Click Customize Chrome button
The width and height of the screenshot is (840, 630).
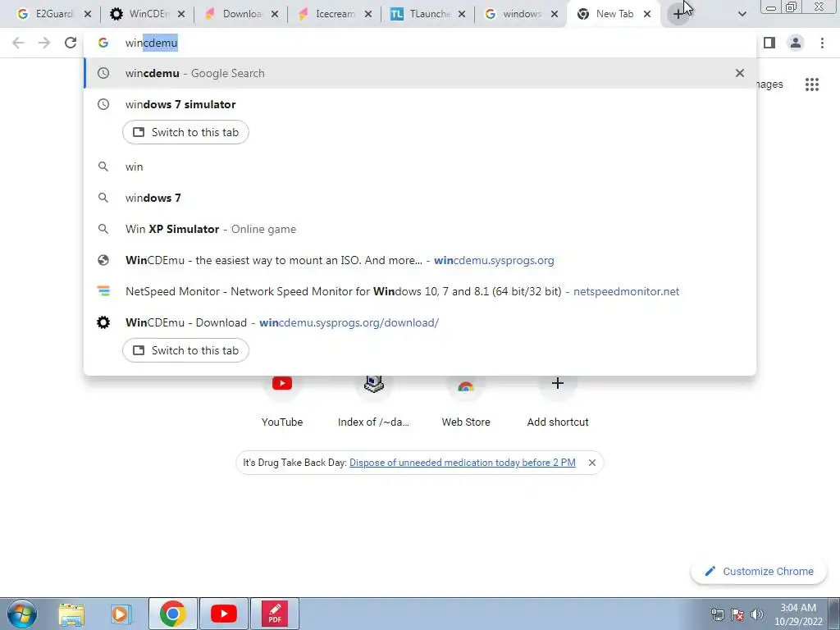[x=759, y=572]
